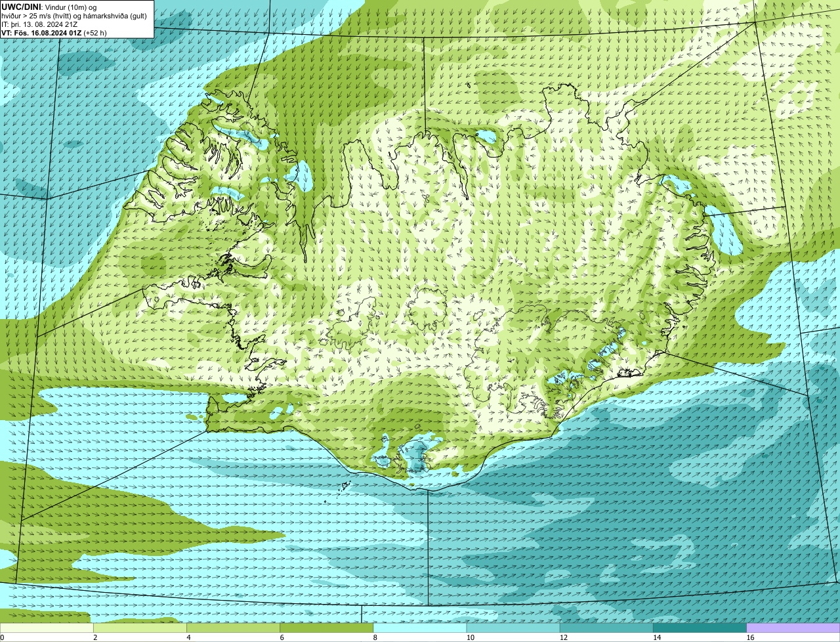Click the "14" label on the wind scale
This screenshot has width=840, height=642.
pos(657,637)
